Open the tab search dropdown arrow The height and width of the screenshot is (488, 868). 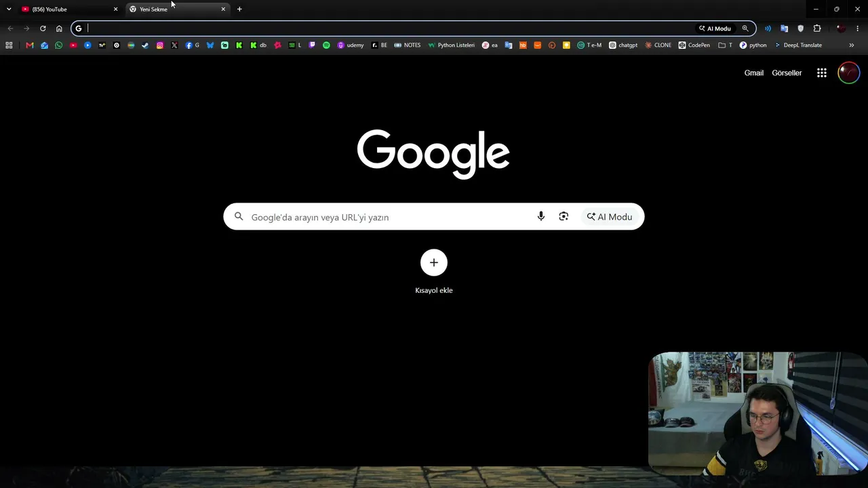[9, 9]
